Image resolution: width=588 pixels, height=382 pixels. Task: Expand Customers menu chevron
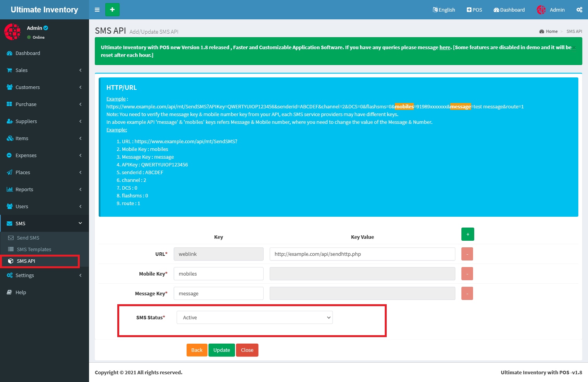coord(81,87)
